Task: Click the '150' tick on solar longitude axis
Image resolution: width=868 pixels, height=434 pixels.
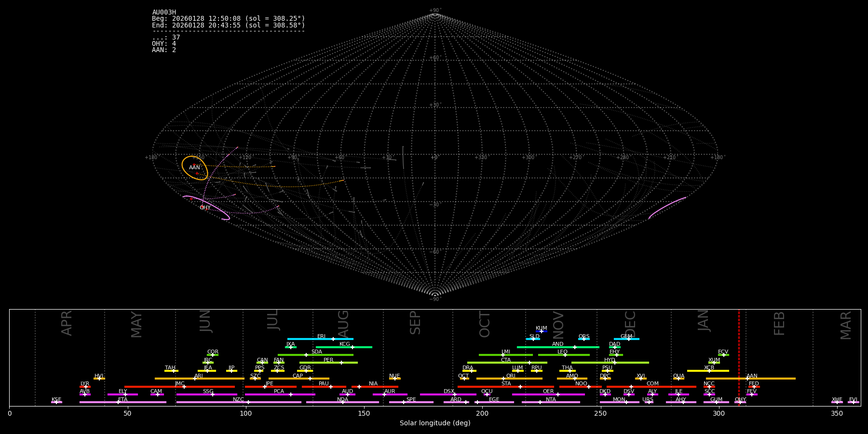Action: (364, 413)
